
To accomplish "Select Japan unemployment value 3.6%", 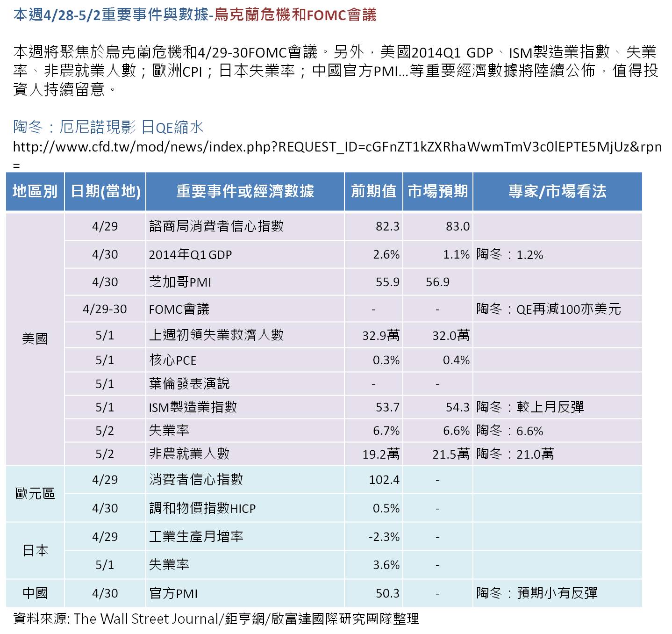I will 386,565.
